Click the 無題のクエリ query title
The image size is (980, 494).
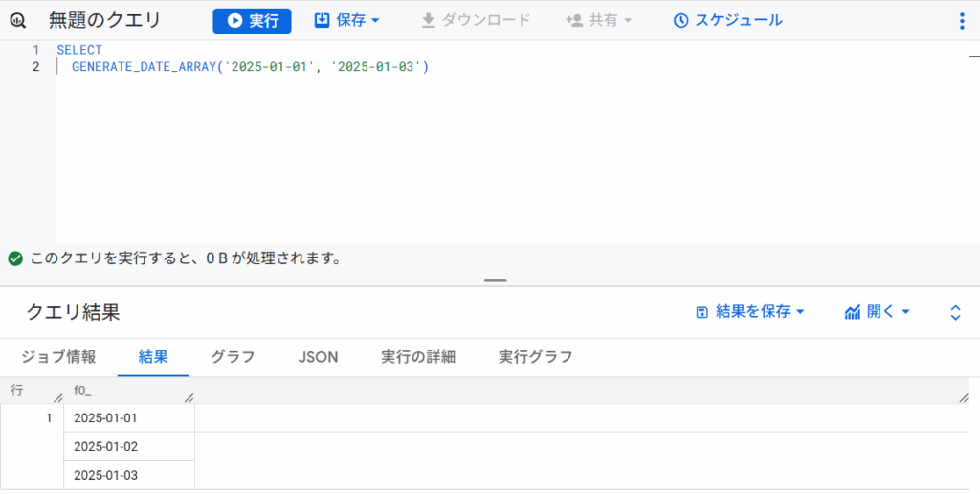click(x=105, y=21)
